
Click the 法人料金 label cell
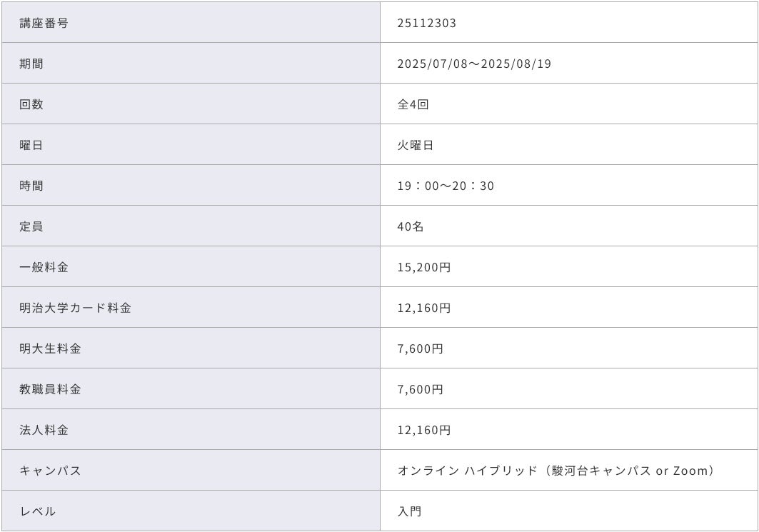click(x=44, y=430)
